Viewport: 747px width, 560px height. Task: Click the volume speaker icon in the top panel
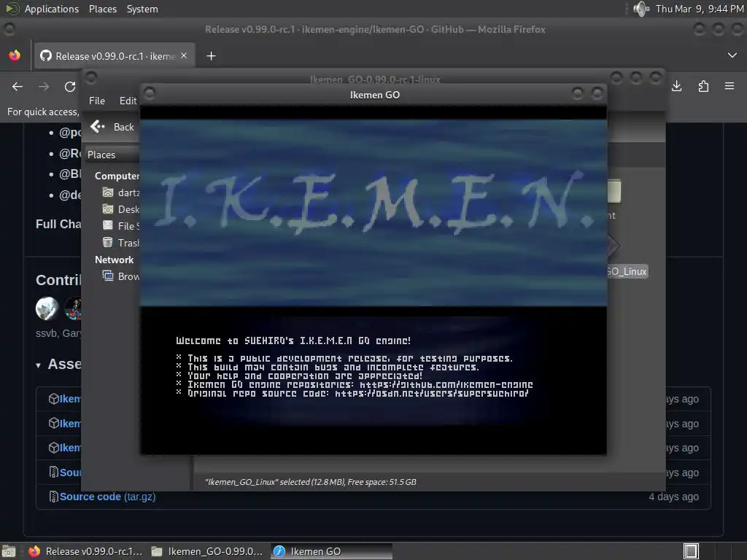[641, 9]
